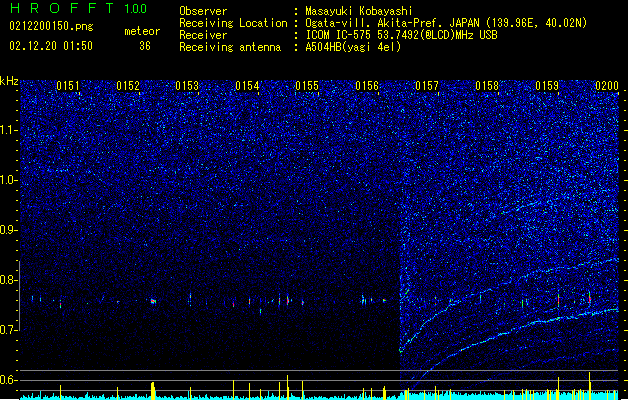
Task: Click the HROFFT 1.0.0 title text
Action: pos(78,8)
